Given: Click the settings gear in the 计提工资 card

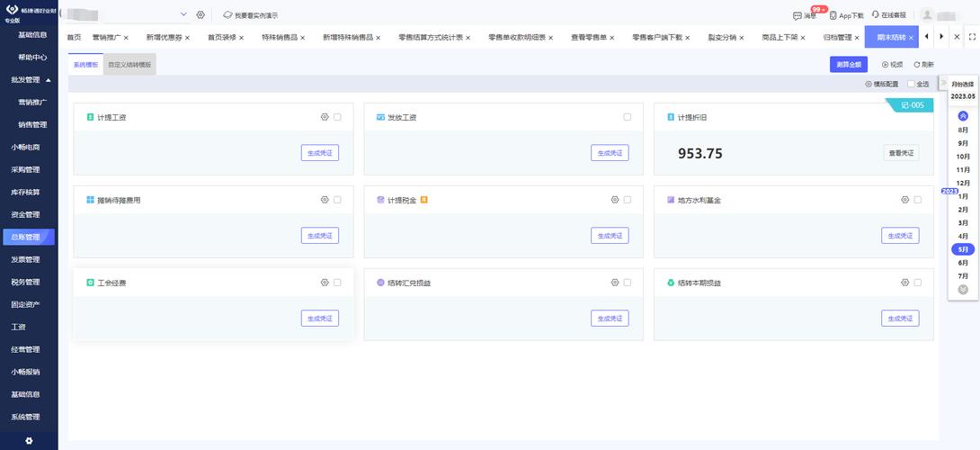Looking at the screenshot, I should click(325, 117).
